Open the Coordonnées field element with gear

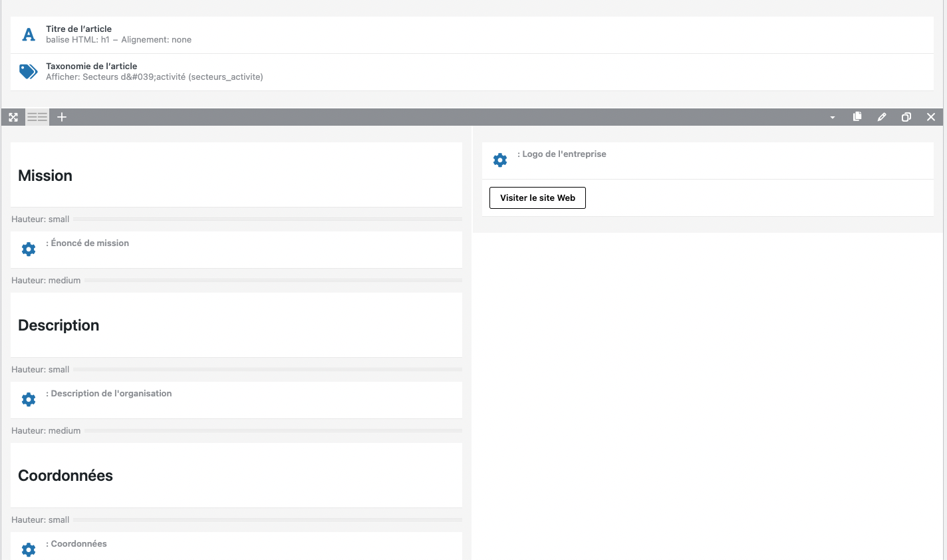click(29, 549)
